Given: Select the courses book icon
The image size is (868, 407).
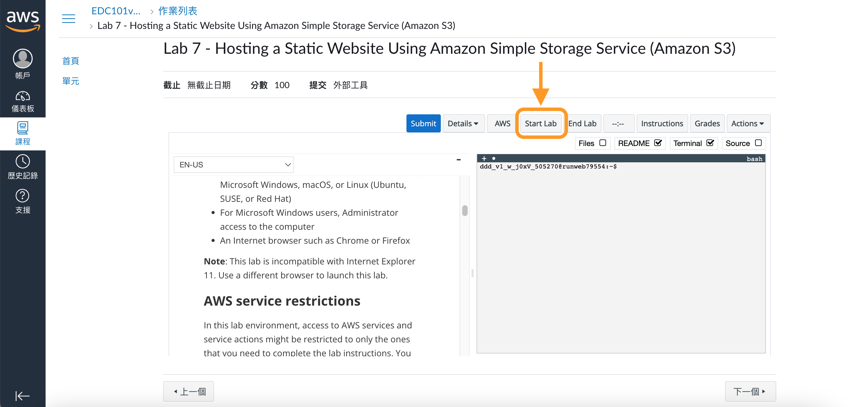Looking at the screenshot, I should 23,128.
